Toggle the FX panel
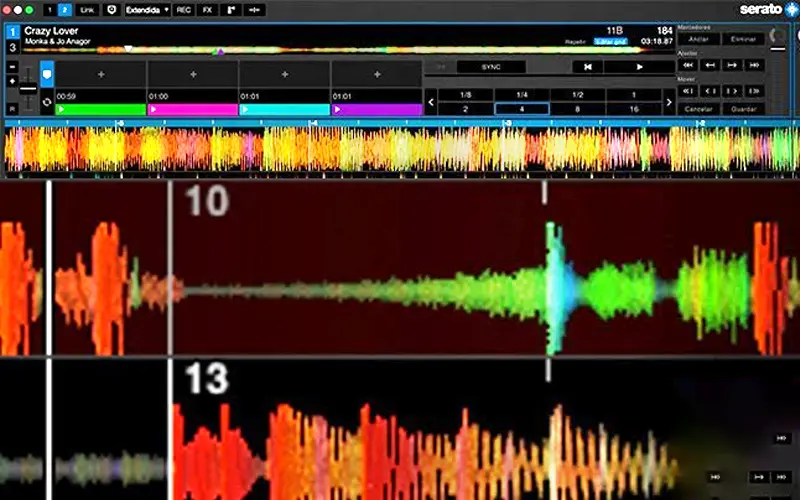 pos(207,10)
